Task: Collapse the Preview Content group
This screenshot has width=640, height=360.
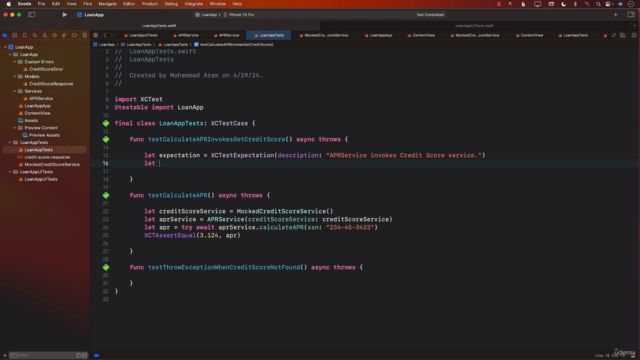Action: click(15, 128)
